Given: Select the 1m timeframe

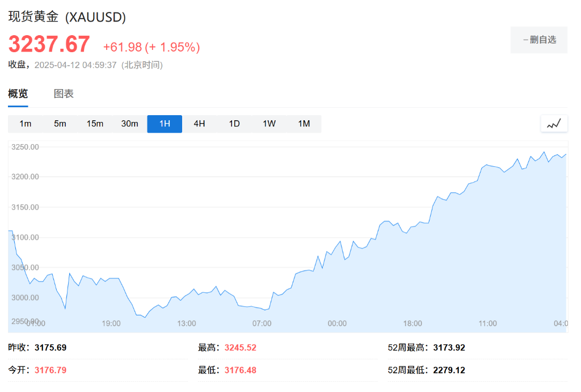Looking at the screenshot, I should (x=26, y=124).
